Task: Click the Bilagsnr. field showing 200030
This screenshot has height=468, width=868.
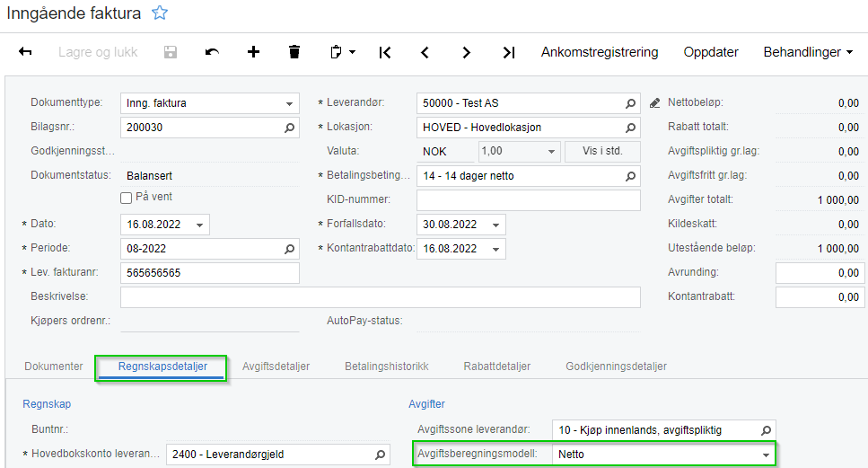Action: point(210,128)
